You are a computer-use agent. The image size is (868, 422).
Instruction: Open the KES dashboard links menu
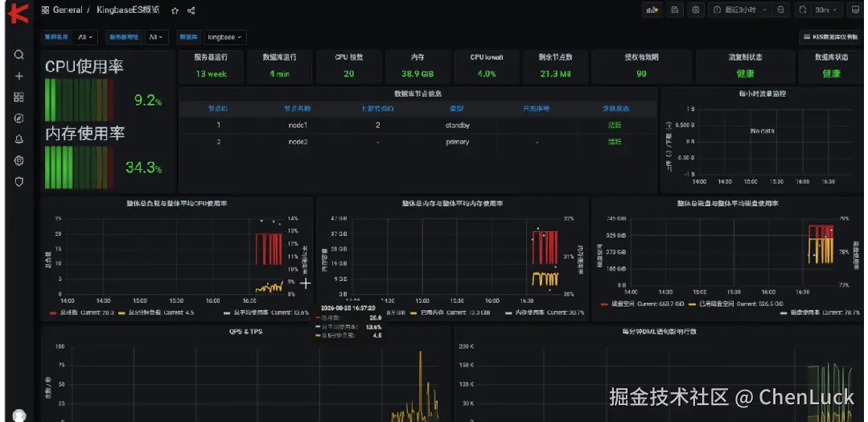(x=832, y=37)
